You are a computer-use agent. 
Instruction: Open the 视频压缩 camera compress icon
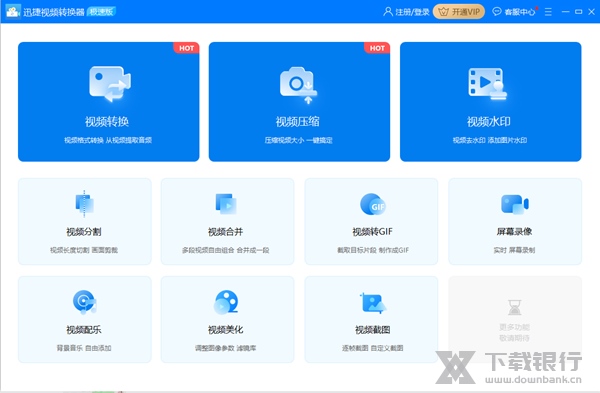pyautogui.click(x=298, y=85)
